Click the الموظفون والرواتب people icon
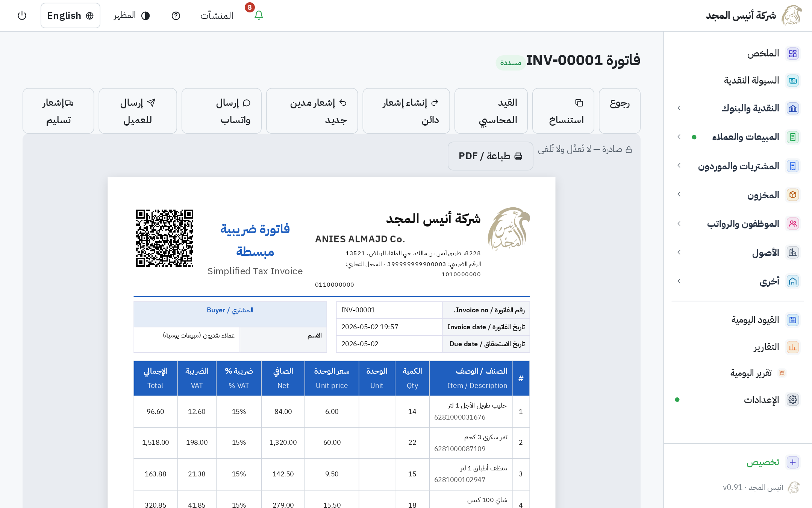 [x=793, y=224]
